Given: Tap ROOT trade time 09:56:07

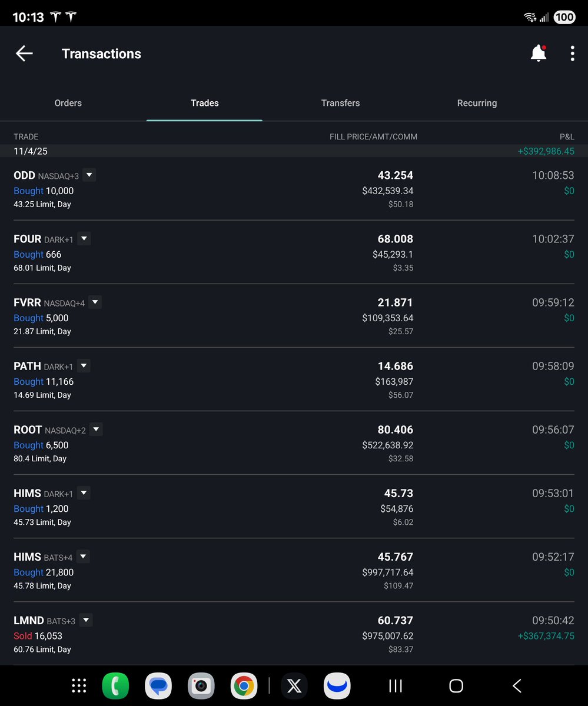Looking at the screenshot, I should point(553,429).
